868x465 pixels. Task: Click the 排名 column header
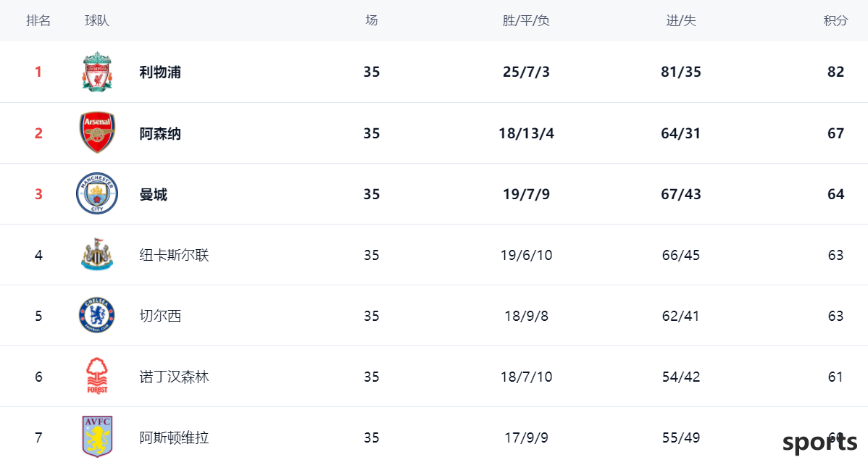[38, 20]
